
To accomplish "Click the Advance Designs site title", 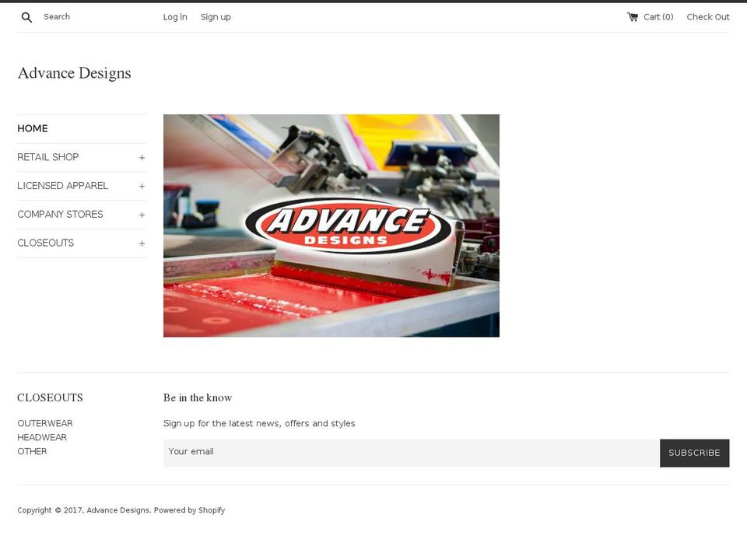I will (75, 73).
